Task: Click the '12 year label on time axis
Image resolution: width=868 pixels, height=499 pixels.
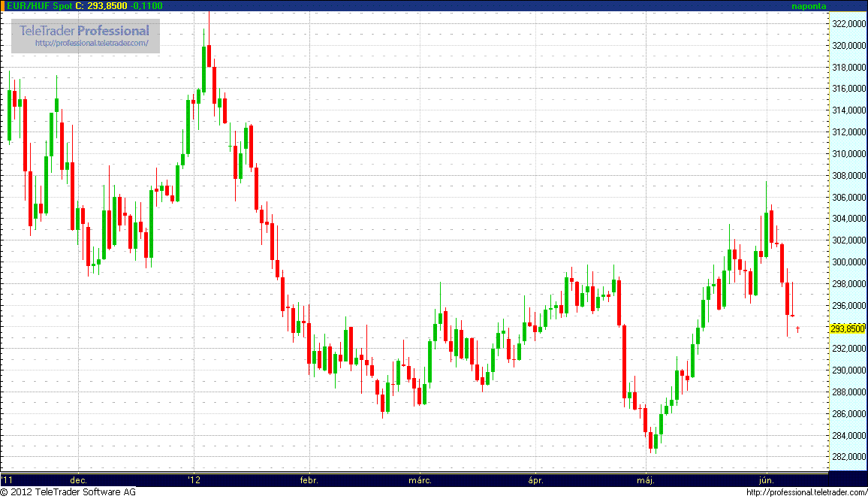Action: pyautogui.click(x=194, y=480)
